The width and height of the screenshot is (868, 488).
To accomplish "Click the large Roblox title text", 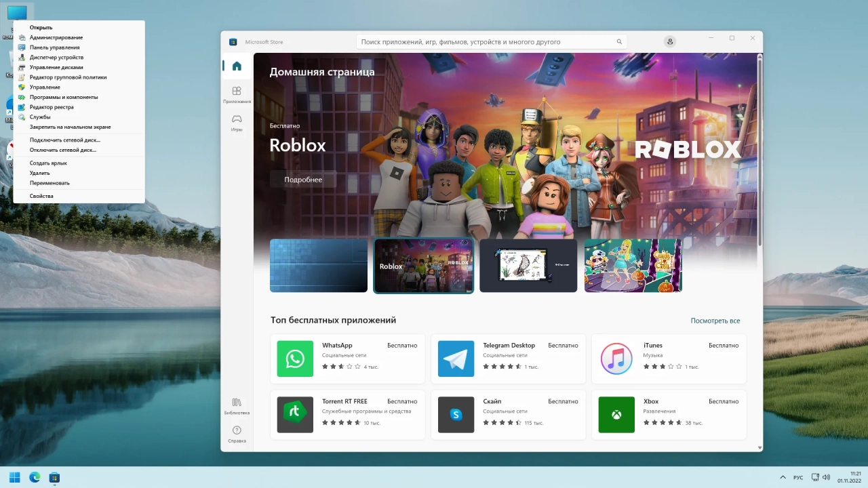I will (298, 145).
